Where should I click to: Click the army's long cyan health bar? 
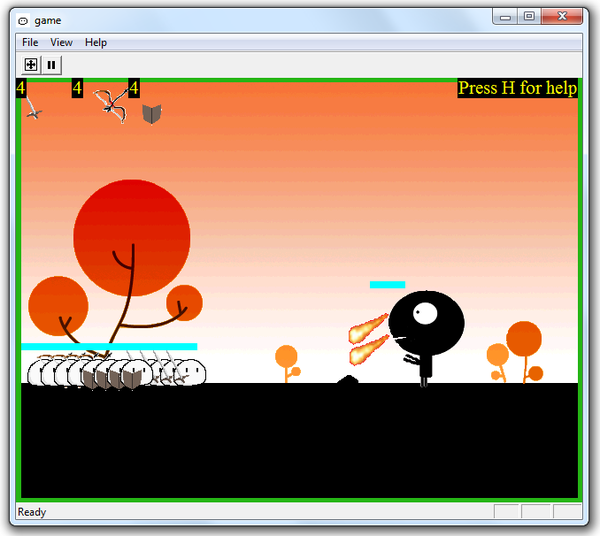[x=109, y=347]
